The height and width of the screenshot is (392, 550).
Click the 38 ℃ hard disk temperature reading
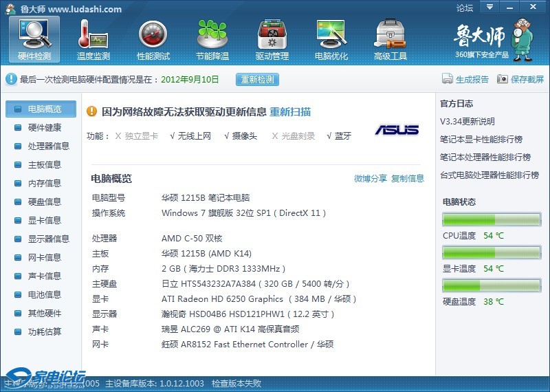(x=493, y=302)
